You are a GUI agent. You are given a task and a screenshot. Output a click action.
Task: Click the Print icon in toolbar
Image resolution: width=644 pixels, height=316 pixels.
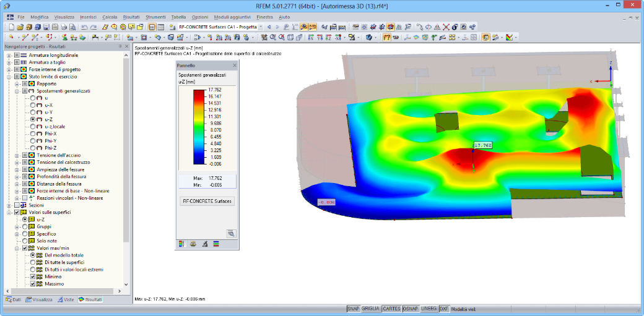tap(64, 27)
